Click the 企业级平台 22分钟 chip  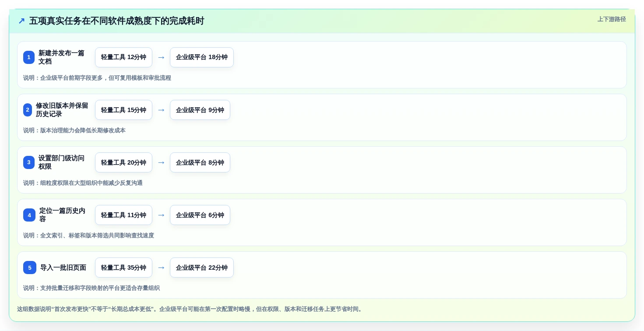[202, 268]
